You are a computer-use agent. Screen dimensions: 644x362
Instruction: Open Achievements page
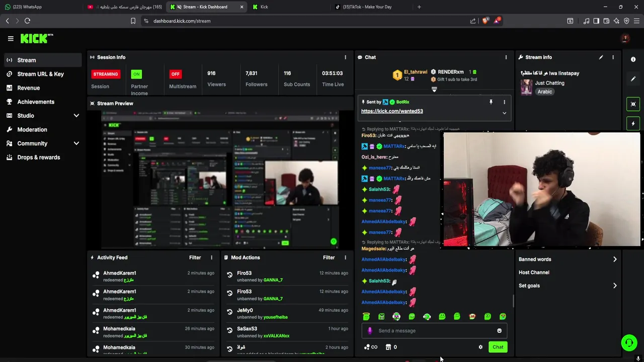[x=42, y=102]
